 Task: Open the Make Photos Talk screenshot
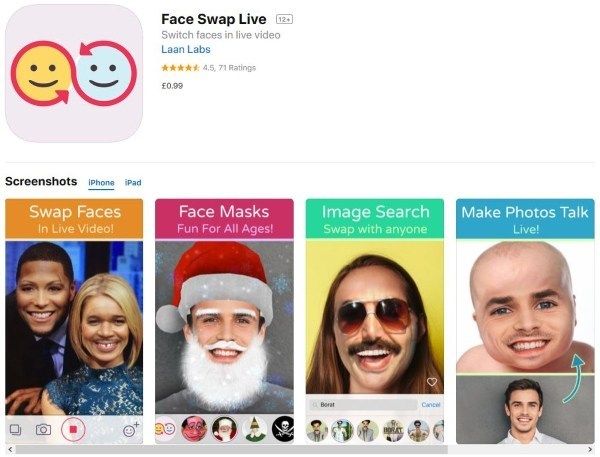(525, 321)
